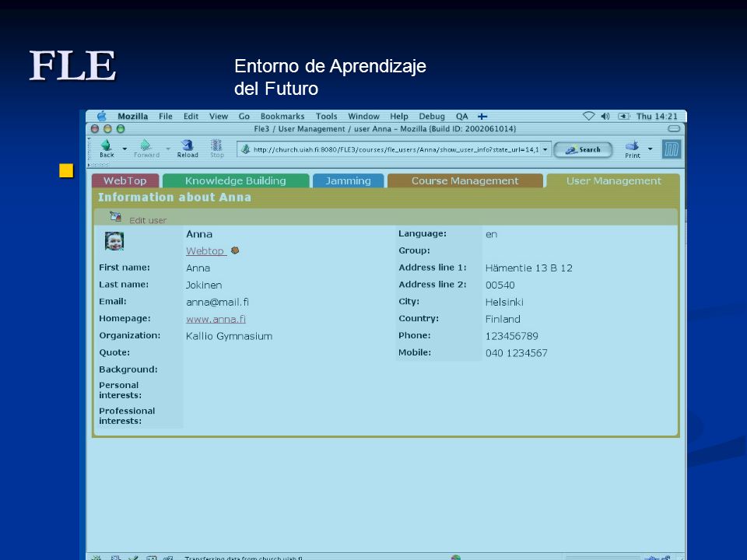Image resolution: width=747 pixels, height=560 pixels.
Task: Click the language value en
Action: 491,234
